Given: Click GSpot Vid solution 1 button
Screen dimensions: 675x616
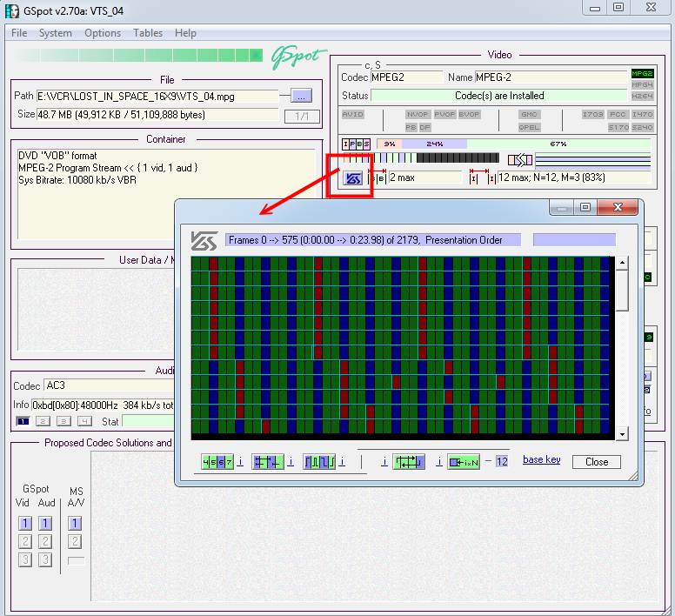Looking at the screenshot, I should point(25,524).
